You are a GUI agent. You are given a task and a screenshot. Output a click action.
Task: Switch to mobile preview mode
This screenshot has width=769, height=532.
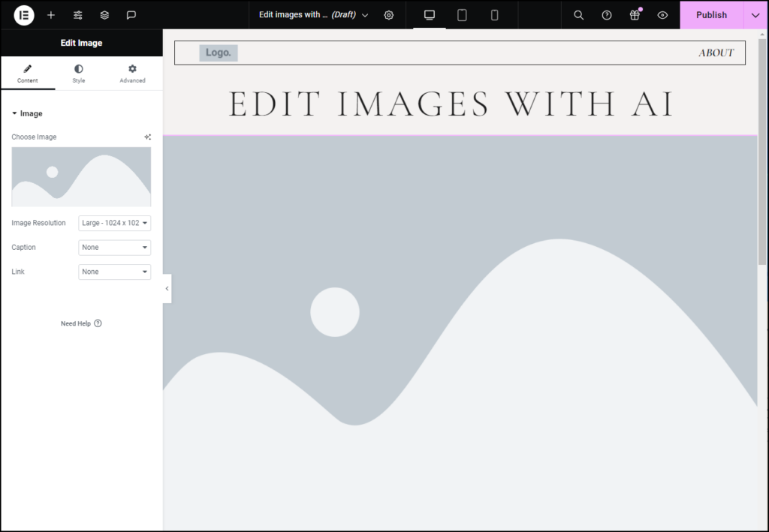(x=493, y=15)
